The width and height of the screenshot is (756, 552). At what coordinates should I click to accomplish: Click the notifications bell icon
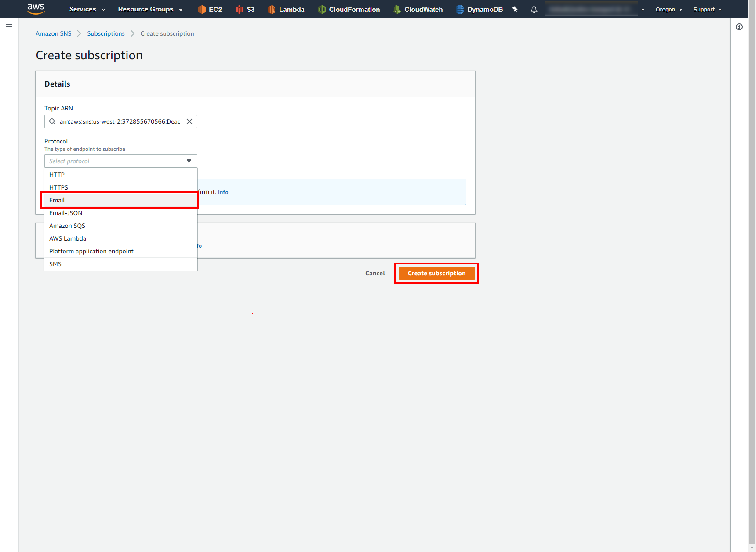534,9
